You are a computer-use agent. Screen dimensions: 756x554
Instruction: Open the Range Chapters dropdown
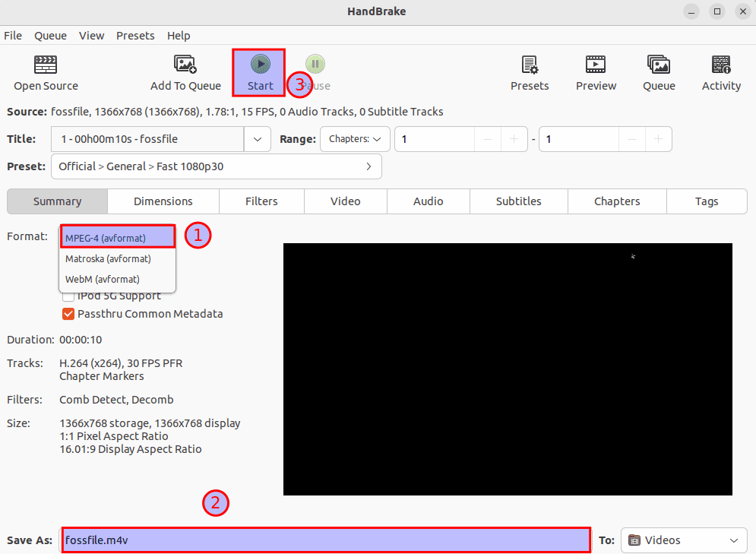355,139
